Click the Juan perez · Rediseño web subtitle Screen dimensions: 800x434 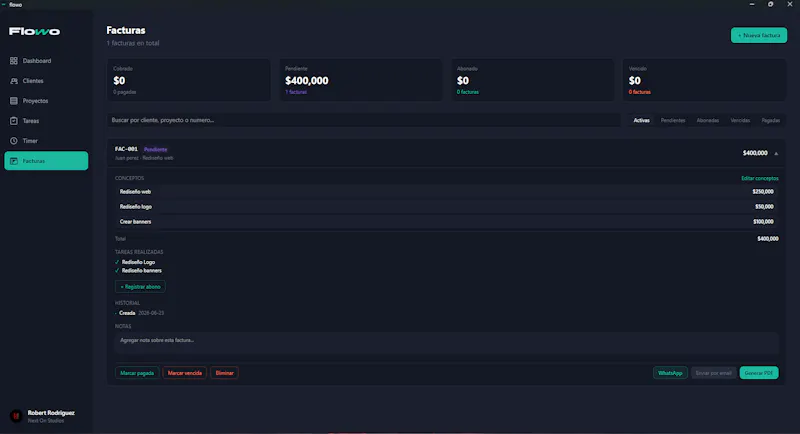[144, 158]
